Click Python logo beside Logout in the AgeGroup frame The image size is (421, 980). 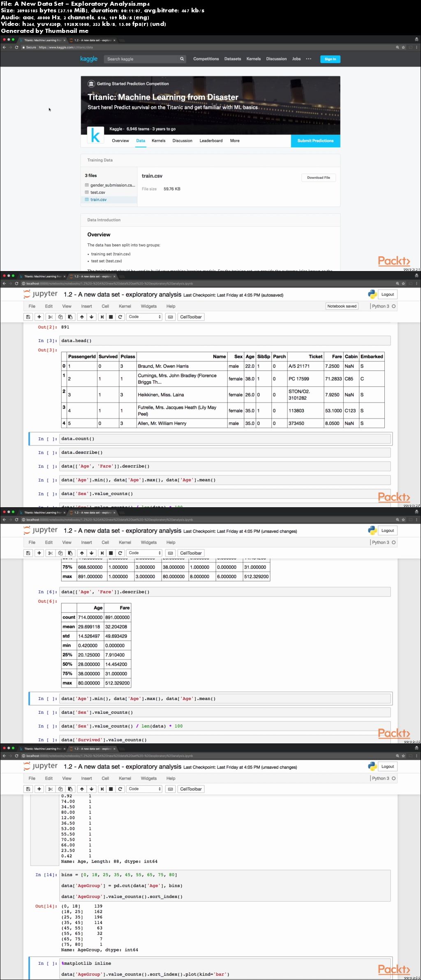pos(372,766)
